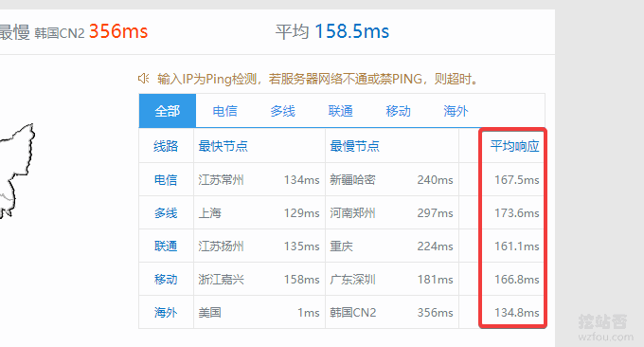
Task: Click the 最慢节点 column header
Action: (x=354, y=146)
